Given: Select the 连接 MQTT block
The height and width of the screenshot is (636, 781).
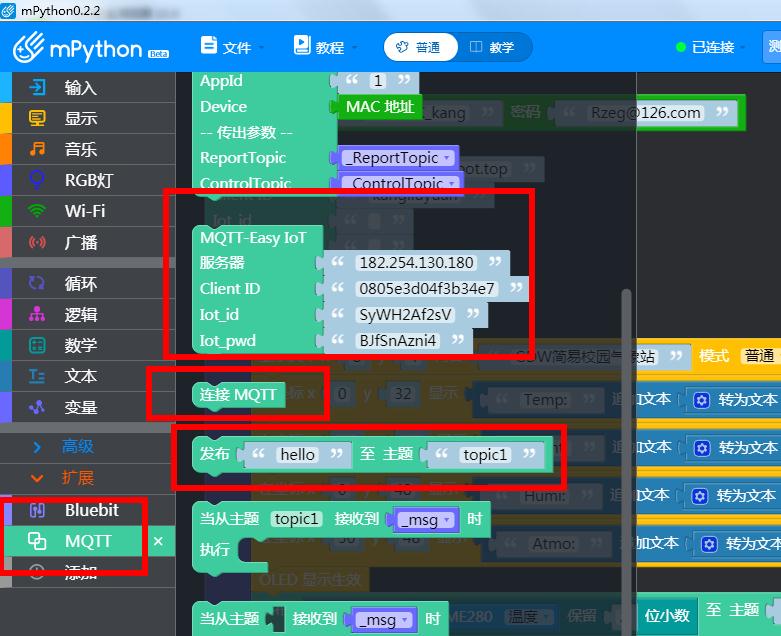Looking at the screenshot, I should [x=238, y=394].
